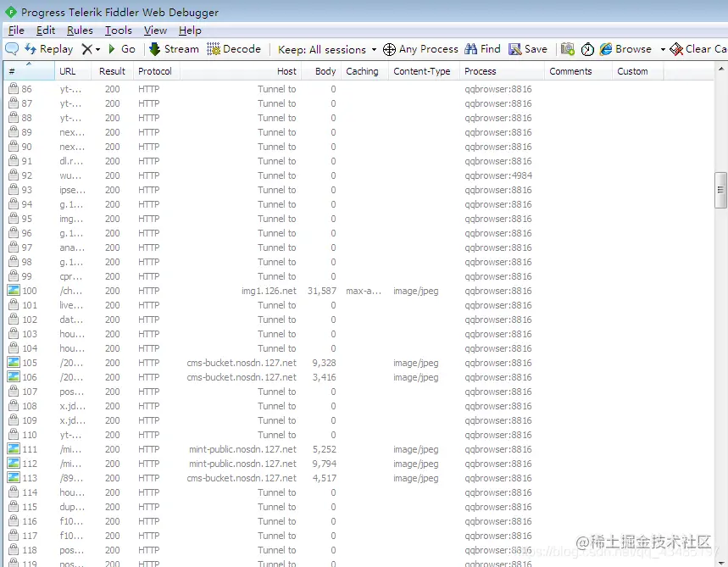Click the comment speech bubble toolbar icon
Screen dimensions: 728x567
12,48
